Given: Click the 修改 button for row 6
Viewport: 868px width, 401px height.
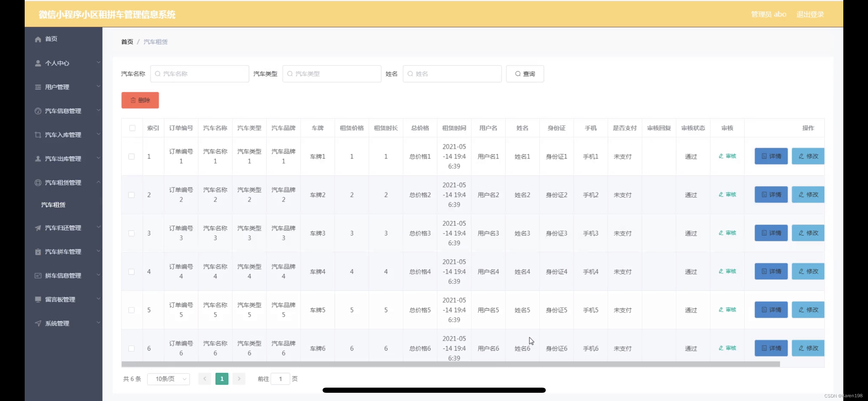Looking at the screenshot, I should [x=808, y=348].
